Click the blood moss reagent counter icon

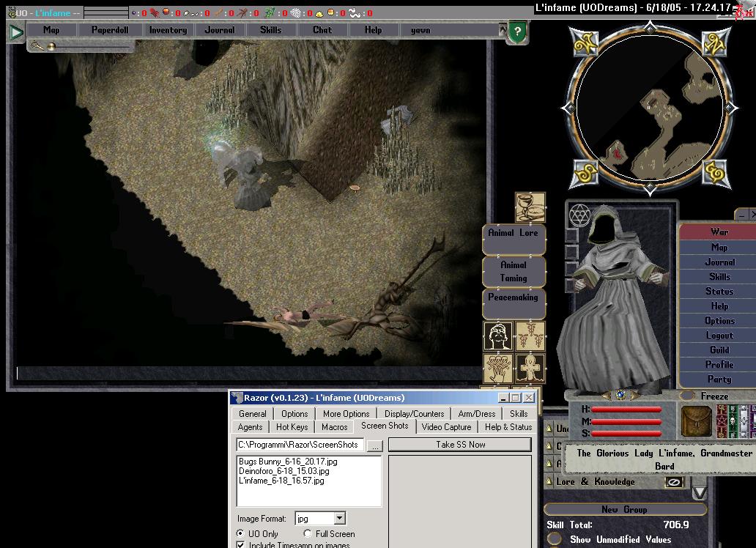(155, 13)
